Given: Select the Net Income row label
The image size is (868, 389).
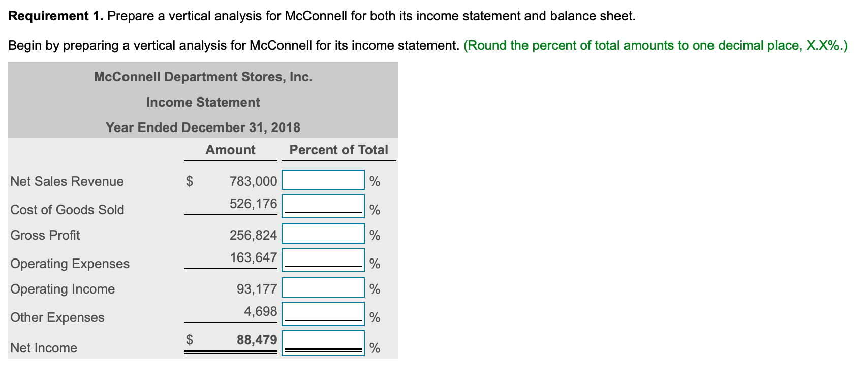Looking at the screenshot, I should click(43, 348).
